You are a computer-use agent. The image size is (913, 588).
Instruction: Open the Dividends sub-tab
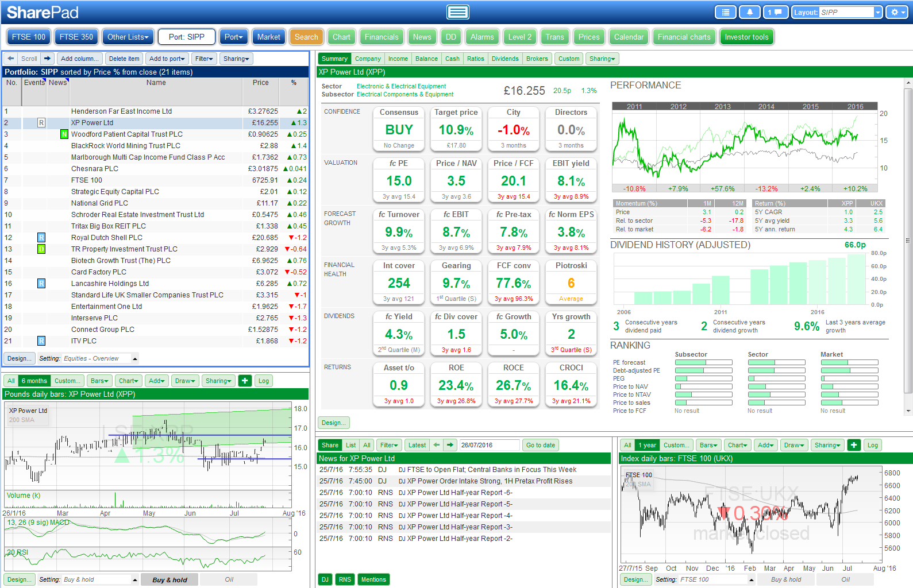[x=505, y=59]
